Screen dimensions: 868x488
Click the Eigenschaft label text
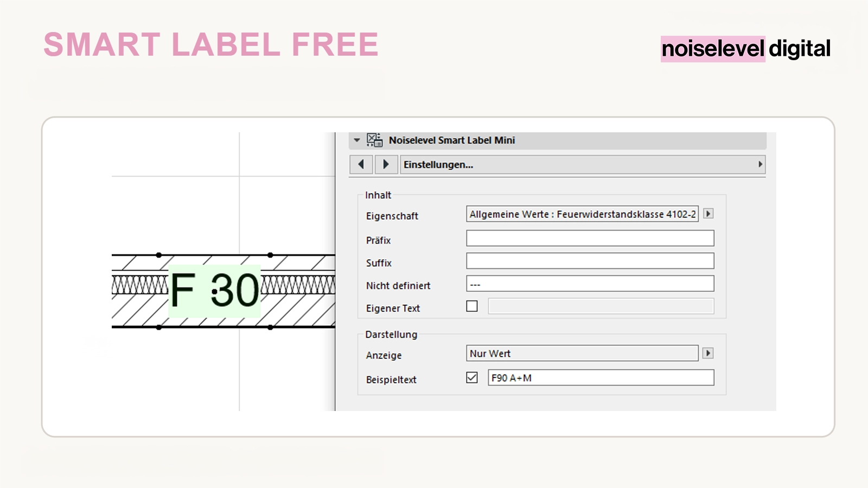392,216
